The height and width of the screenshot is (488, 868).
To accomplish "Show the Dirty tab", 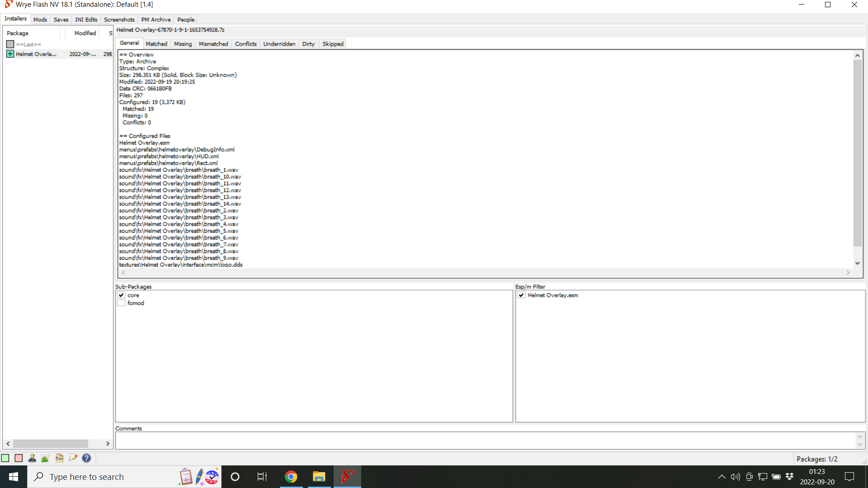I will [308, 44].
